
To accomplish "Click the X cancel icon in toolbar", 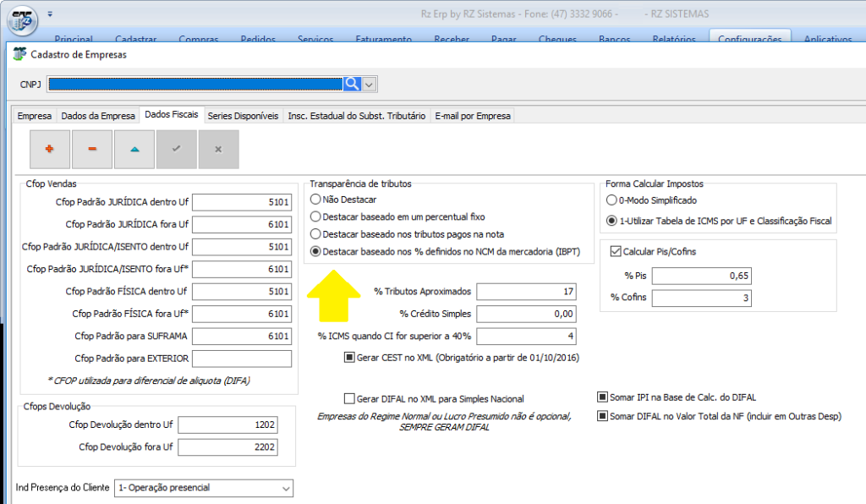I will point(218,149).
